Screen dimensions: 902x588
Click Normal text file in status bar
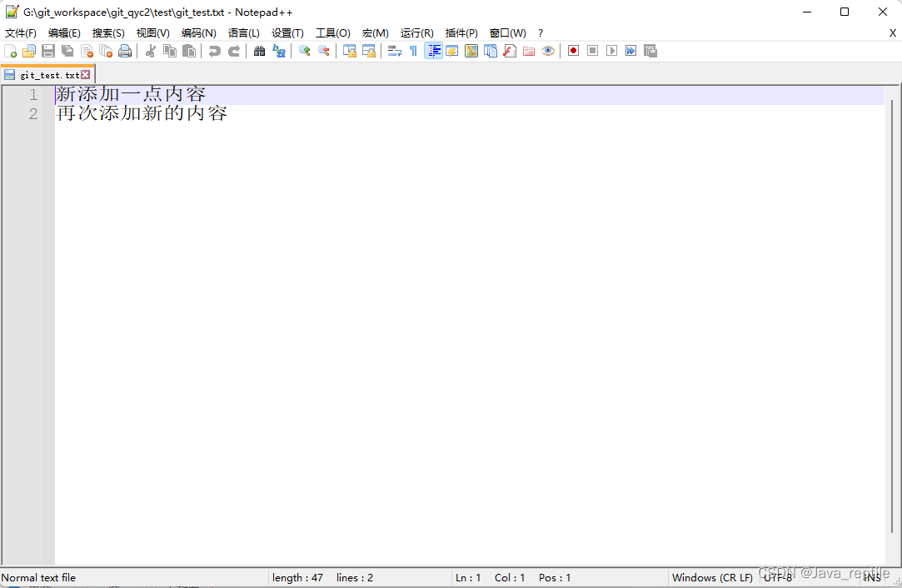(38, 578)
